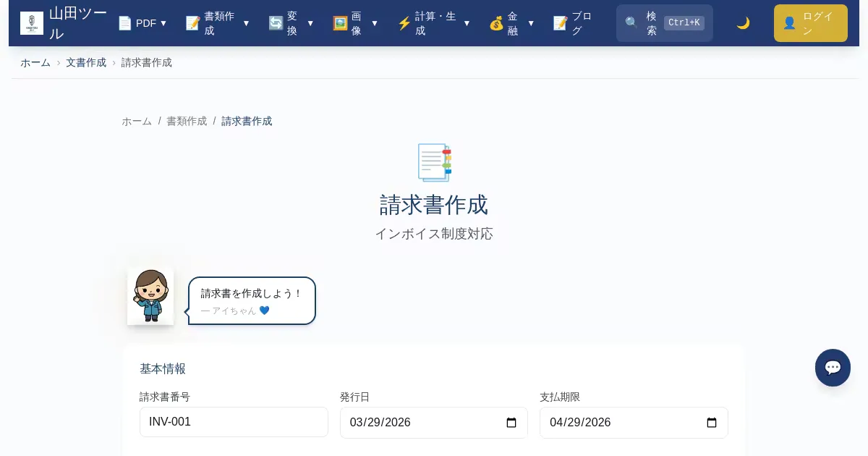Open the 支払期限 calendar picker icon
The image size is (868, 456).
712,423
